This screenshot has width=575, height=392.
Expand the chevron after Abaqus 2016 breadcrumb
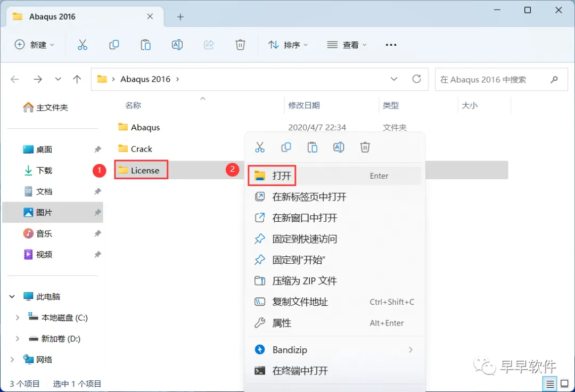click(x=177, y=79)
